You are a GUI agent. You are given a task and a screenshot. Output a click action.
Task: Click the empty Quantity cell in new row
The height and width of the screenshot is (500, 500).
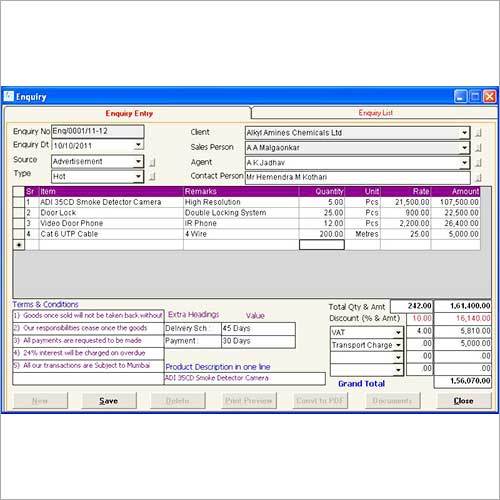(x=322, y=245)
